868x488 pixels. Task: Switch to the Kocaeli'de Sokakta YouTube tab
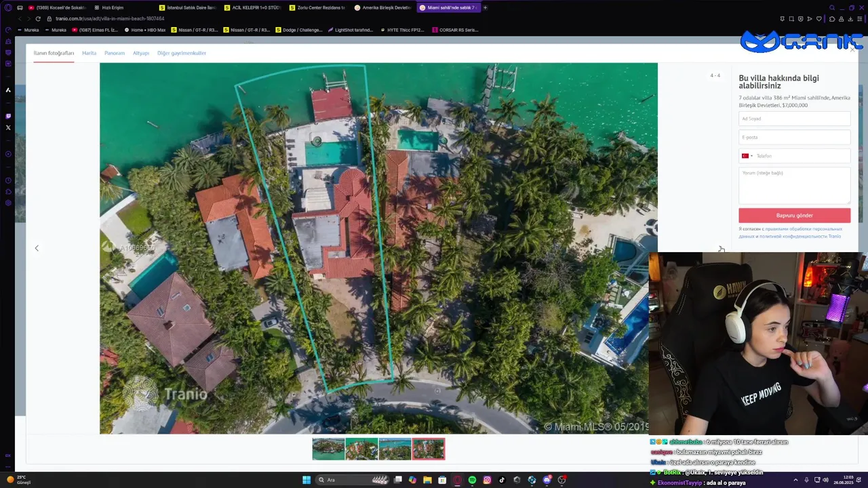[x=57, y=7]
